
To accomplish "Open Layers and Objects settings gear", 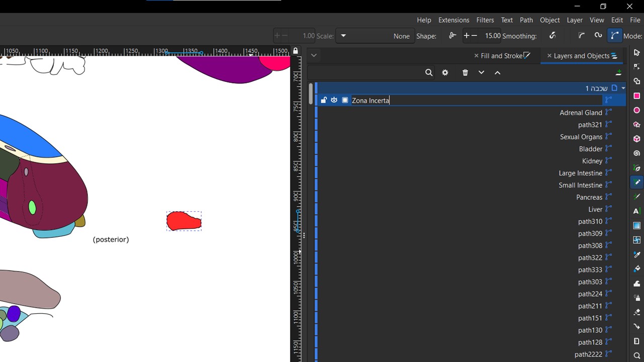I will click(445, 73).
